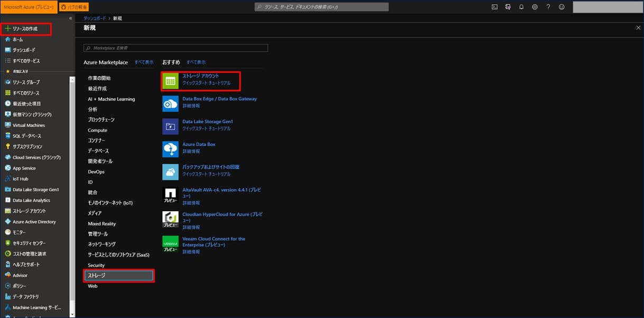Click the SQL データベース icon in sidebar
This screenshot has width=644, height=318.
point(8,136)
